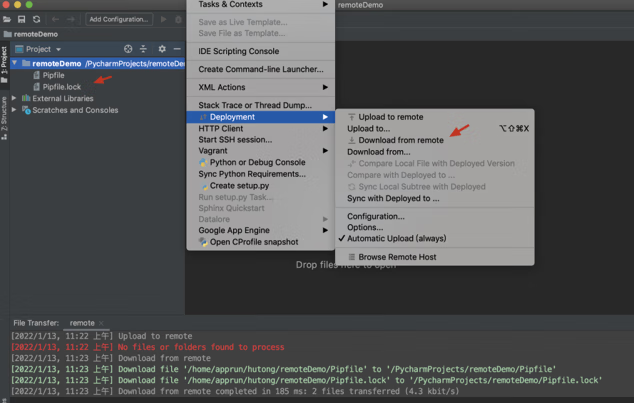Click the Locate target icon in Project panel
This screenshot has width=634, height=403.
tap(128, 49)
